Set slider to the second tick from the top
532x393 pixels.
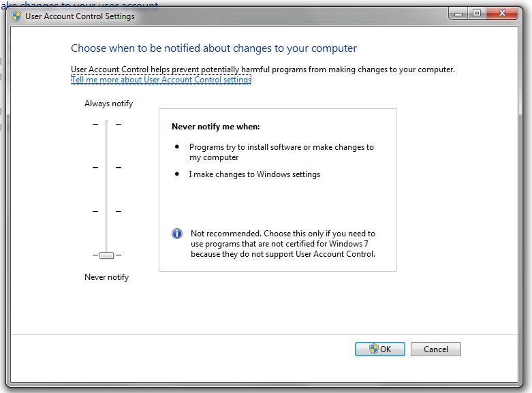106,167
